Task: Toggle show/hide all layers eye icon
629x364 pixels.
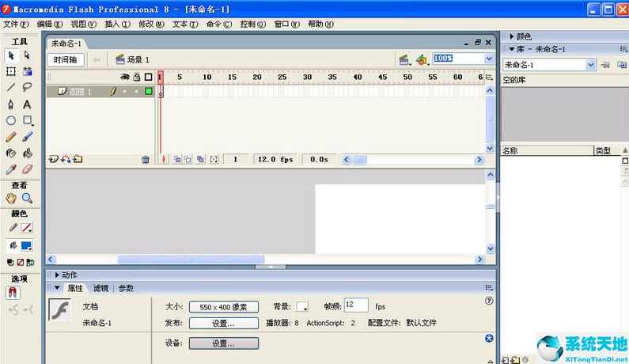Action: 125,77
